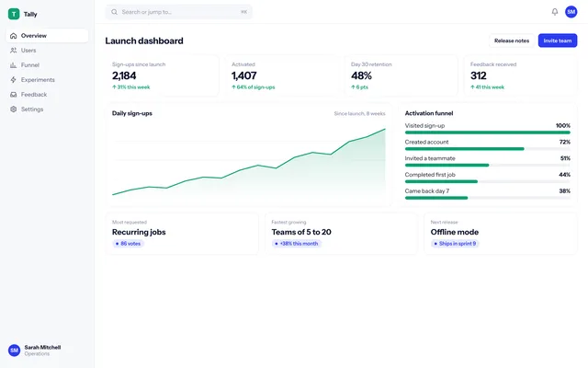Click the Day 30 retention 48% value

click(361, 75)
